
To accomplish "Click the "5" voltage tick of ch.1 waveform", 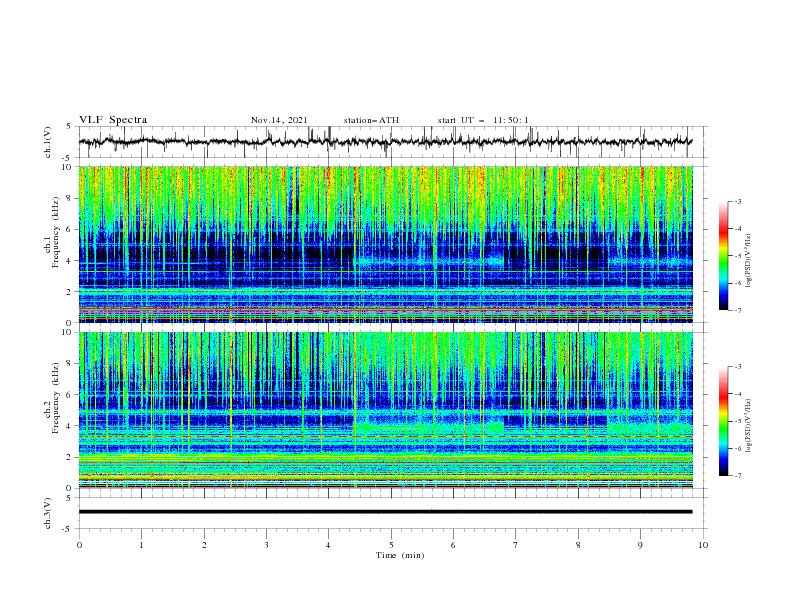I will (x=69, y=127).
